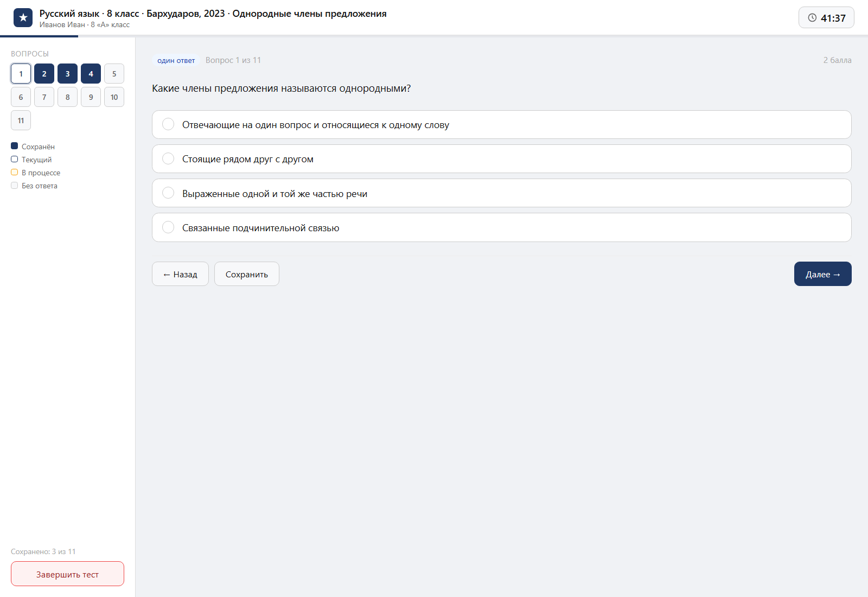
Task: Select answer 'Выраженные одной и той же частью речи'
Action: click(x=502, y=193)
